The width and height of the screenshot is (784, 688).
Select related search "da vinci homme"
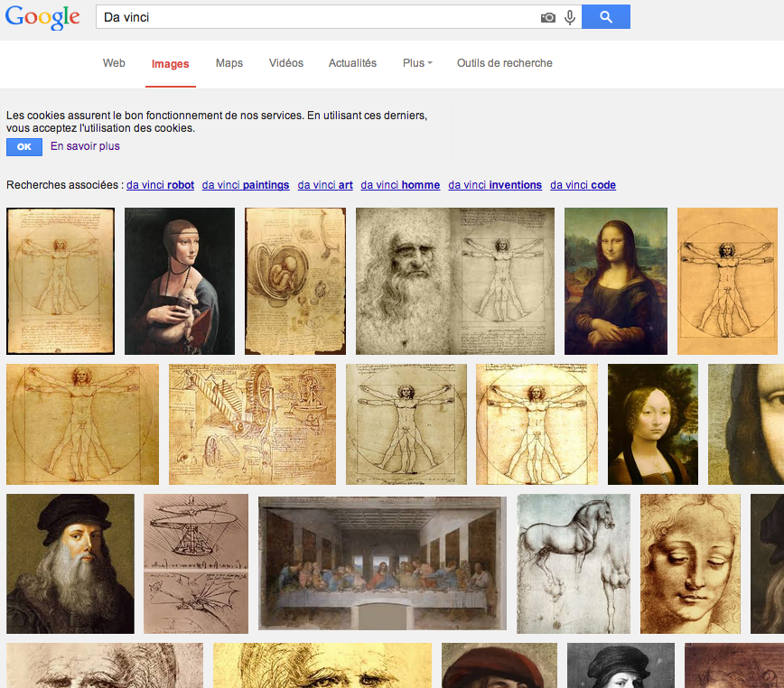[x=400, y=185]
